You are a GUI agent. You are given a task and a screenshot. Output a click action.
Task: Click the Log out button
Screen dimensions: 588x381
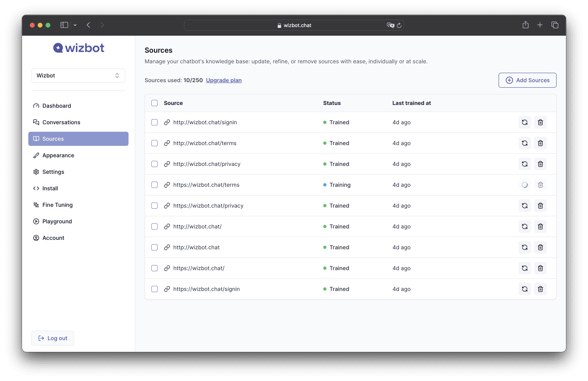click(53, 338)
